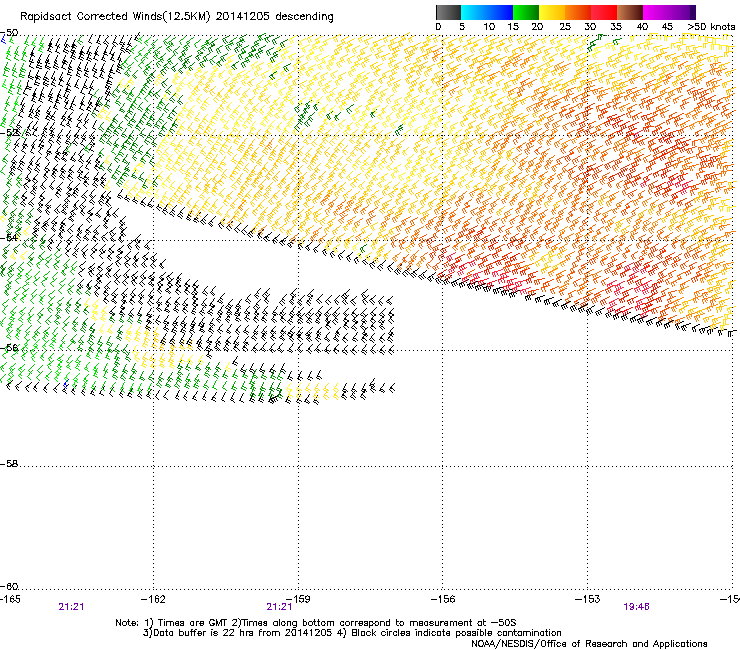Click the dark purple 45-50 knots legend swatch
The width and height of the screenshot is (740, 650).
(x=682, y=12)
